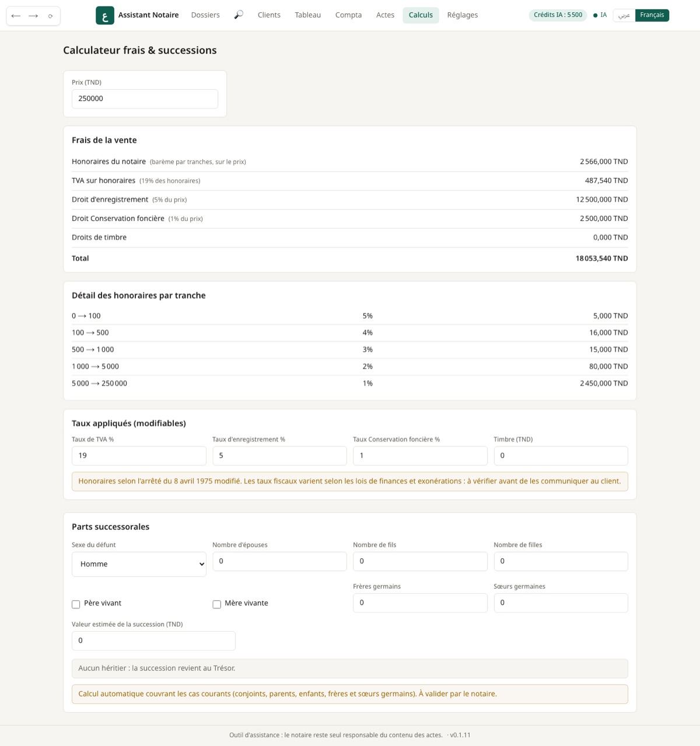Open the Actes section
The width and height of the screenshot is (700, 746).
click(385, 15)
